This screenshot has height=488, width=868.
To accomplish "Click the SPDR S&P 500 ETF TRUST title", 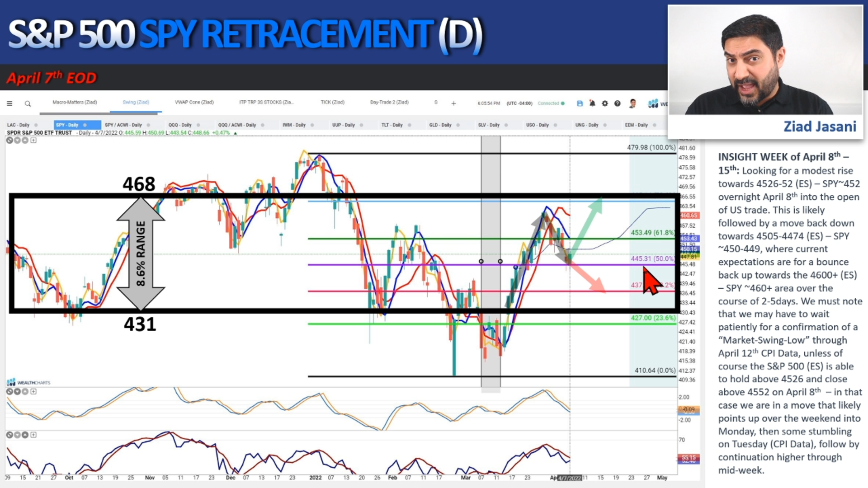I will 39,133.
